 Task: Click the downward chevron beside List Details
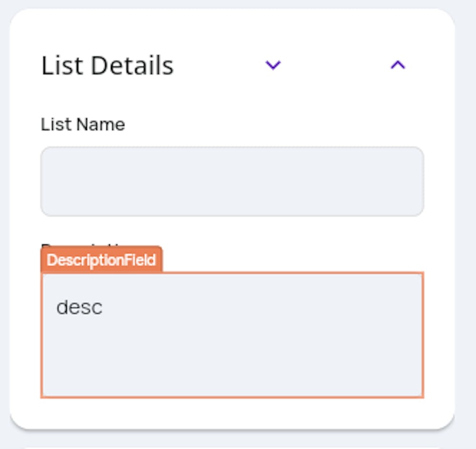coord(273,65)
